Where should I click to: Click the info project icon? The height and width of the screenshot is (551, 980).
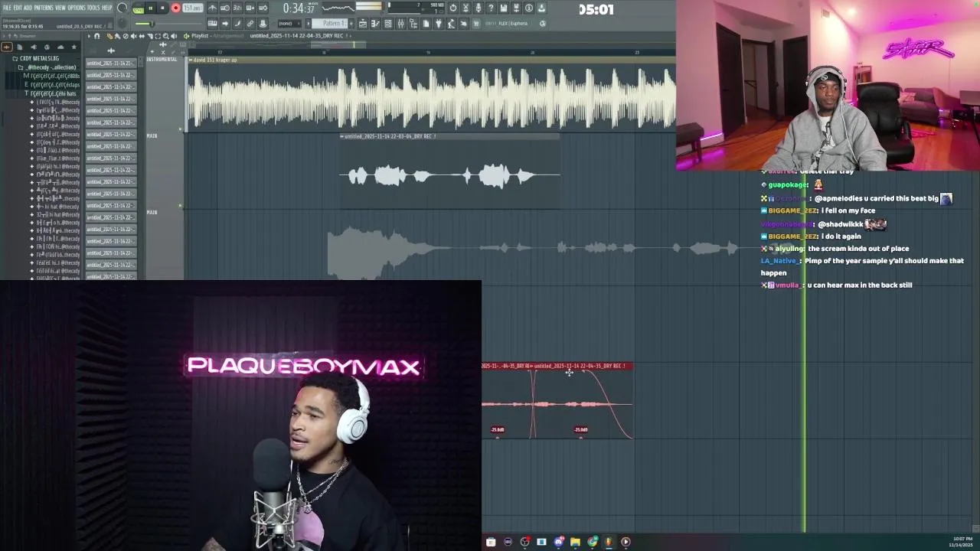[529, 8]
